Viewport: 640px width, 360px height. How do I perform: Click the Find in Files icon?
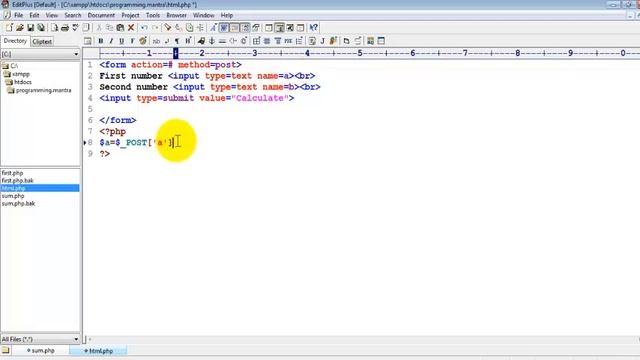(x=189, y=28)
